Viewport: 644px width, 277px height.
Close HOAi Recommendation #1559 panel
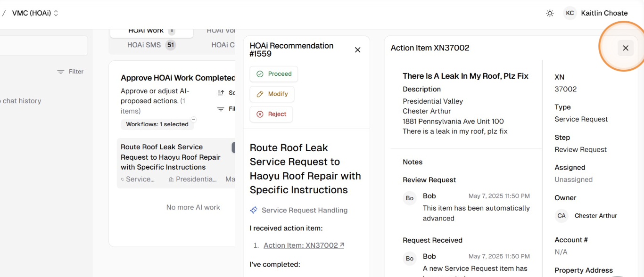tap(357, 50)
